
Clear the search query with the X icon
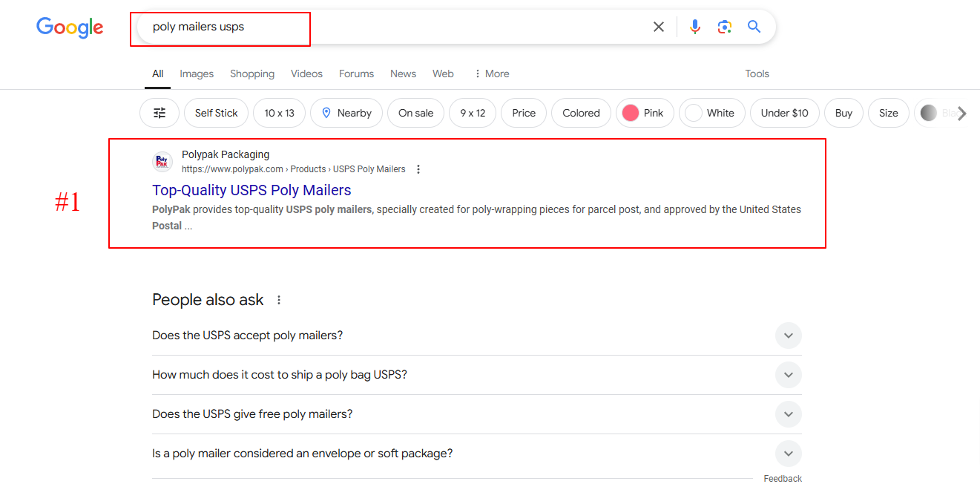point(659,27)
